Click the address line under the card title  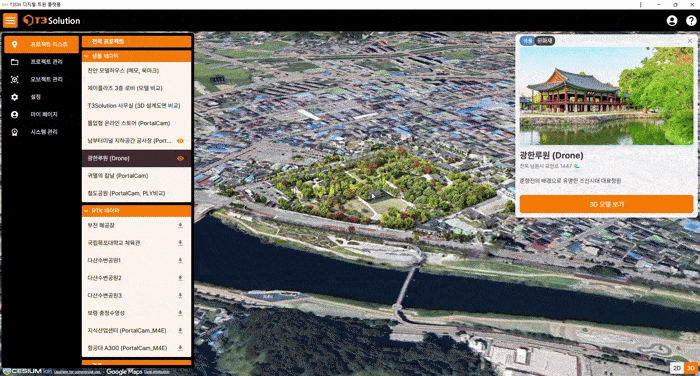click(x=546, y=166)
